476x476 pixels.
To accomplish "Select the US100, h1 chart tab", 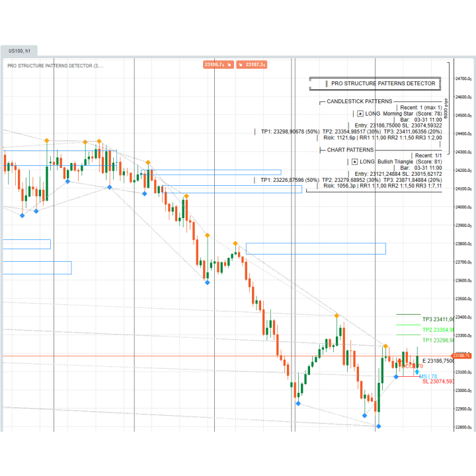I will coord(19,51).
